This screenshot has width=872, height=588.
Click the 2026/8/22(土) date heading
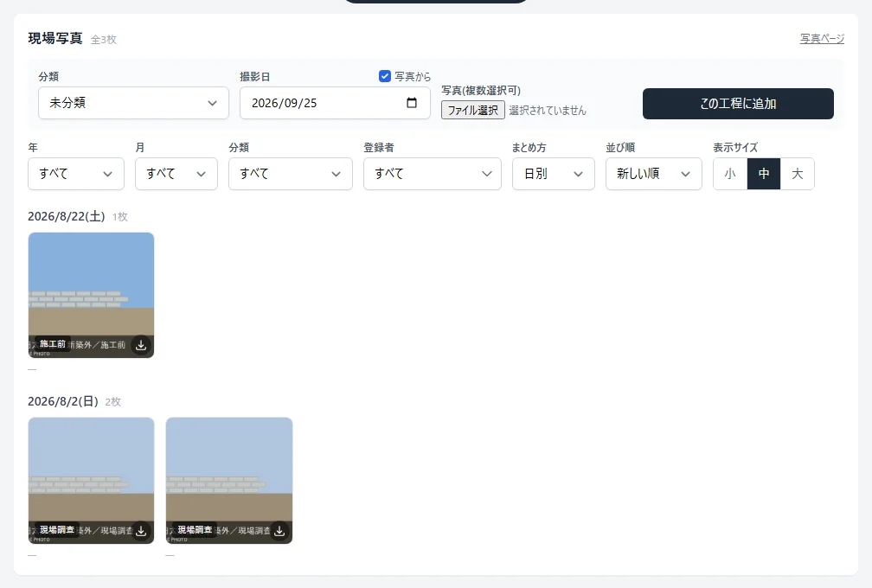click(x=66, y=216)
